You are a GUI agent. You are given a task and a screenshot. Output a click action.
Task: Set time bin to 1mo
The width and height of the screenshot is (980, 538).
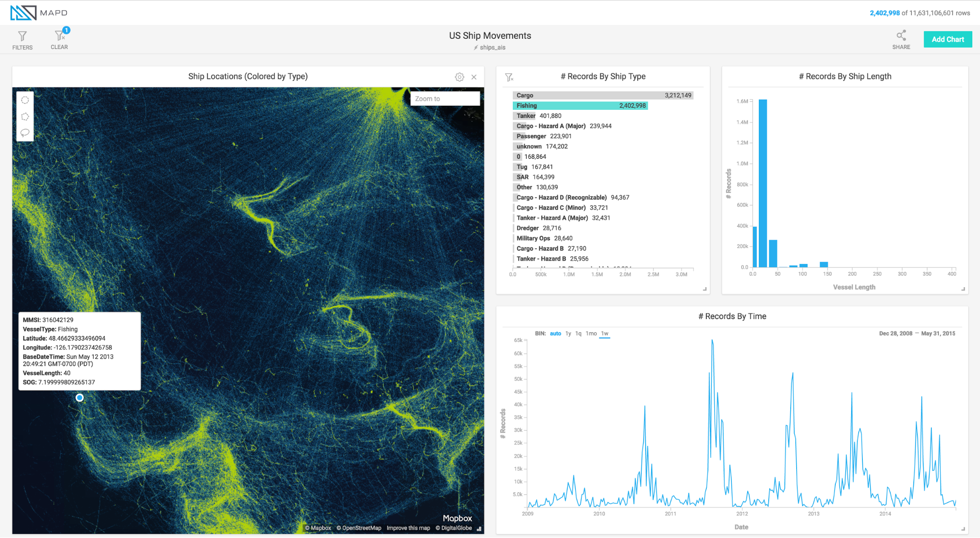591,334
